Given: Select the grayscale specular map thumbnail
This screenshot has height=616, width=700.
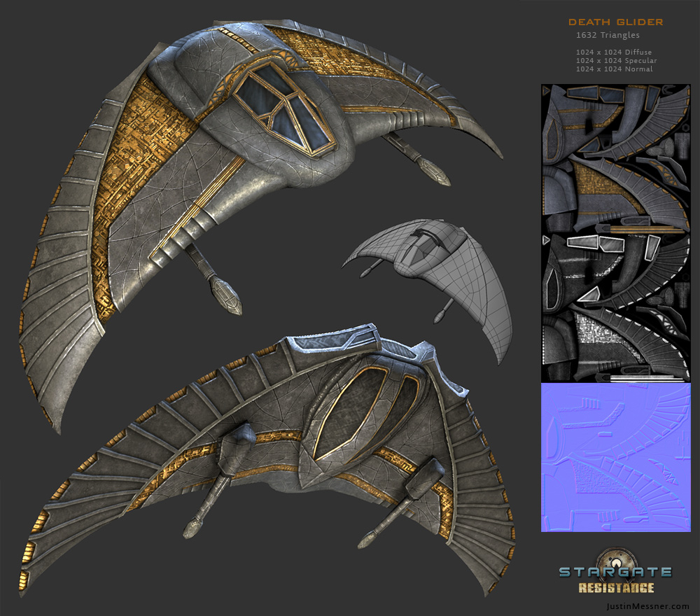Looking at the screenshot, I should (x=615, y=307).
